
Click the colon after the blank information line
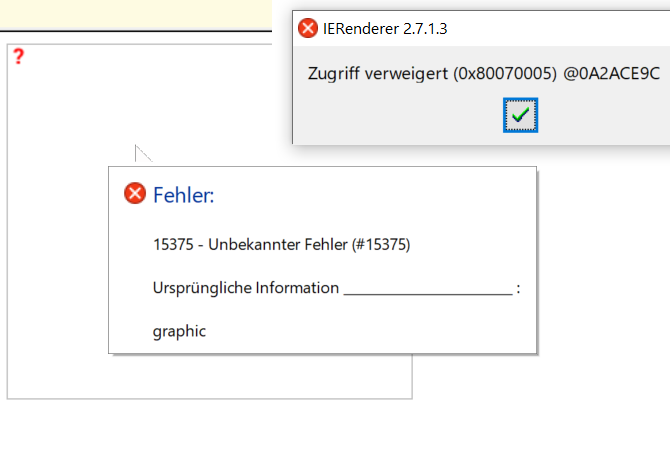[x=518, y=288]
